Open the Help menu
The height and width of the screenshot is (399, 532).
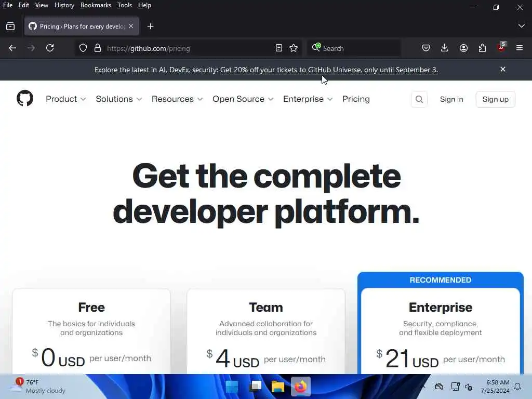pyautogui.click(x=144, y=5)
